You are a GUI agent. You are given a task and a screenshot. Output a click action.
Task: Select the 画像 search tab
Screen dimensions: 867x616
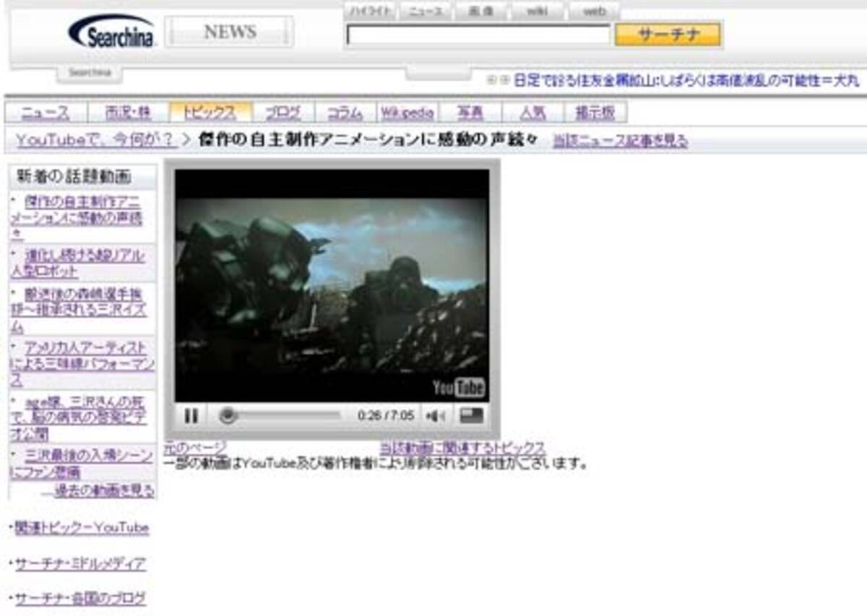[x=480, y=12]
